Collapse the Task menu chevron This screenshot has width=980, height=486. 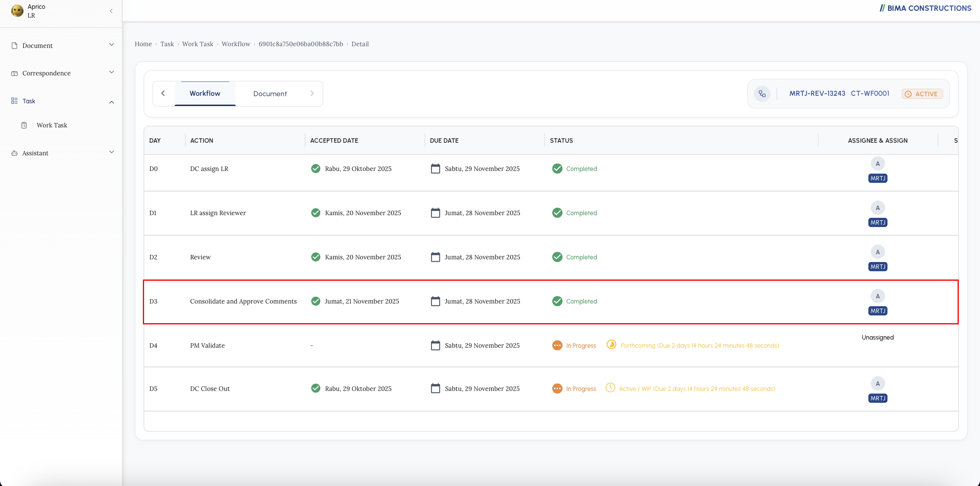[112, 102]
